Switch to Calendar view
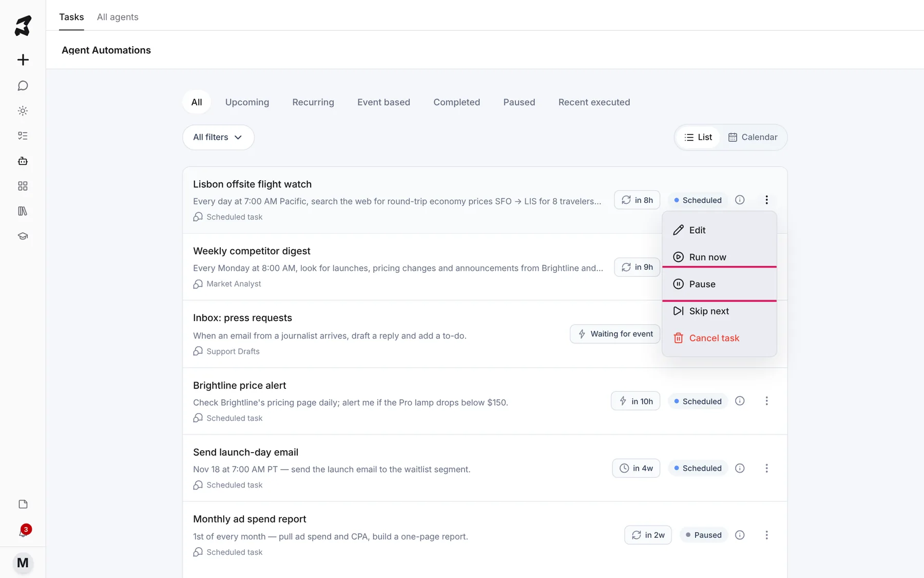This screenshot has height=578, width=924. (x=753, y=137)
